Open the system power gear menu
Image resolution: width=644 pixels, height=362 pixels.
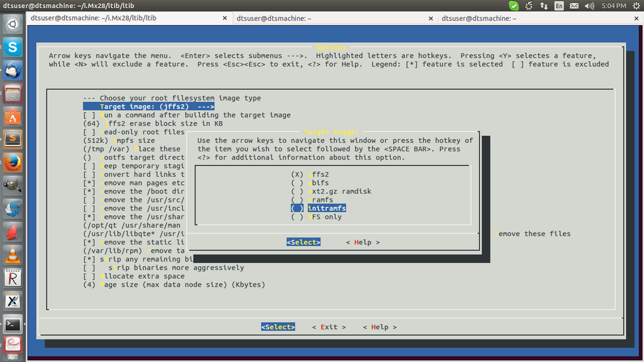coord(636,6)
